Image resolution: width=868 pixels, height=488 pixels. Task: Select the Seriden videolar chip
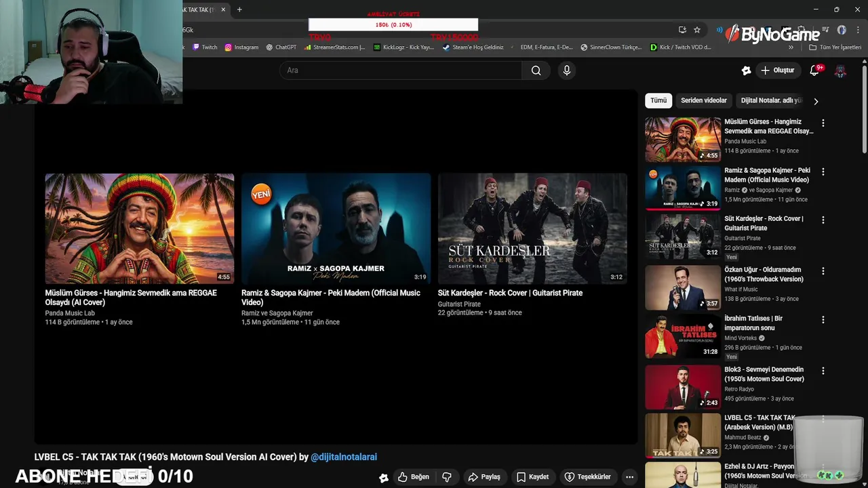[x=704, y=100]
